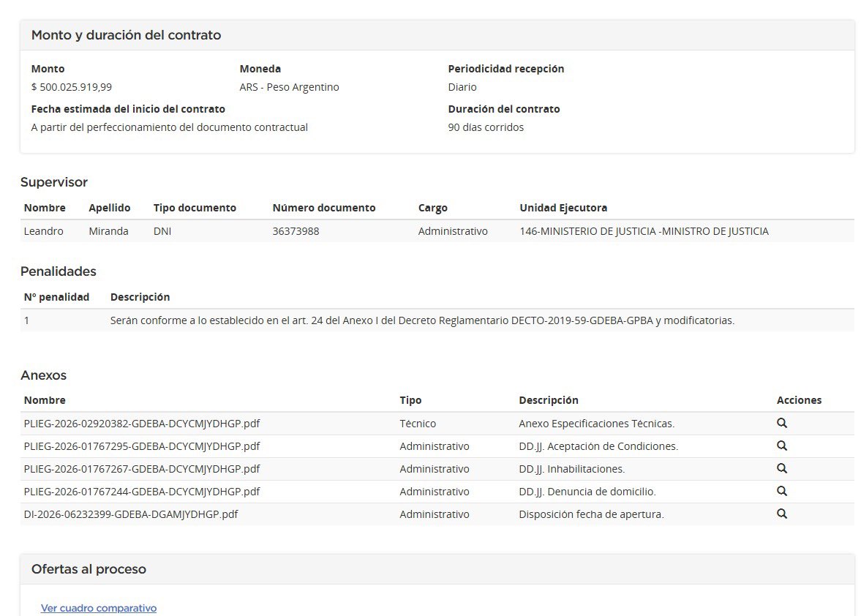
Task: Click the DNI document type cell
Action: (162, 231)
